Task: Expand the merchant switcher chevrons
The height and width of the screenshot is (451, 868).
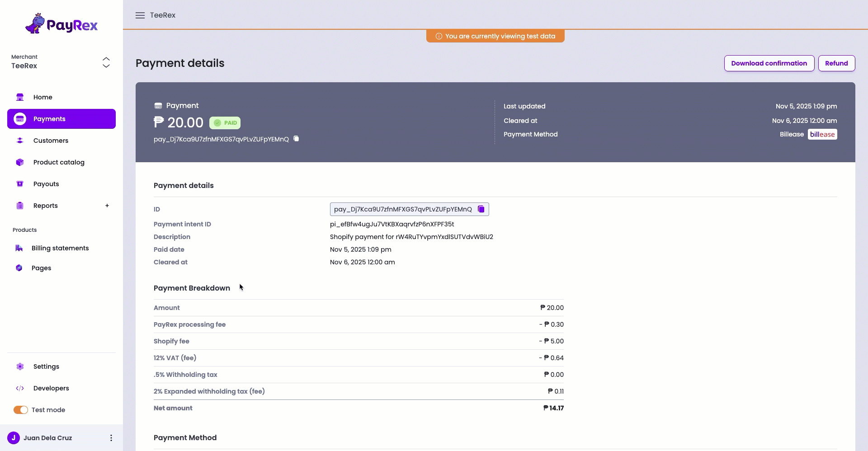Action: pos(106,62)
